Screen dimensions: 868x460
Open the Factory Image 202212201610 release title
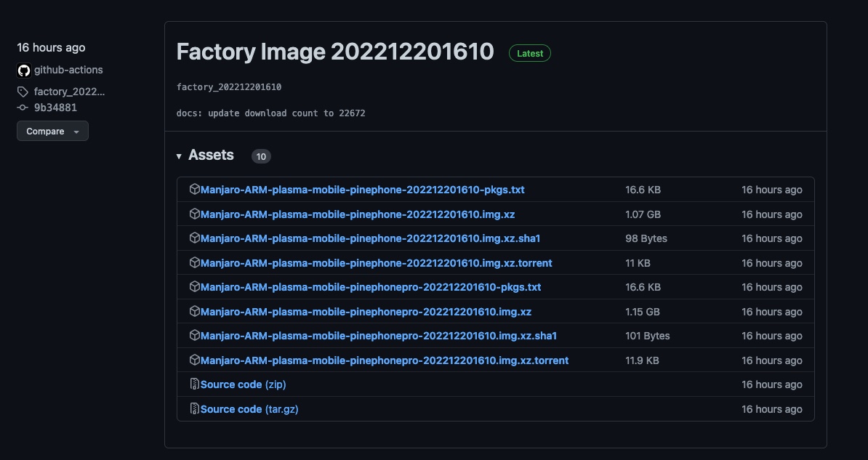(335, 52)
